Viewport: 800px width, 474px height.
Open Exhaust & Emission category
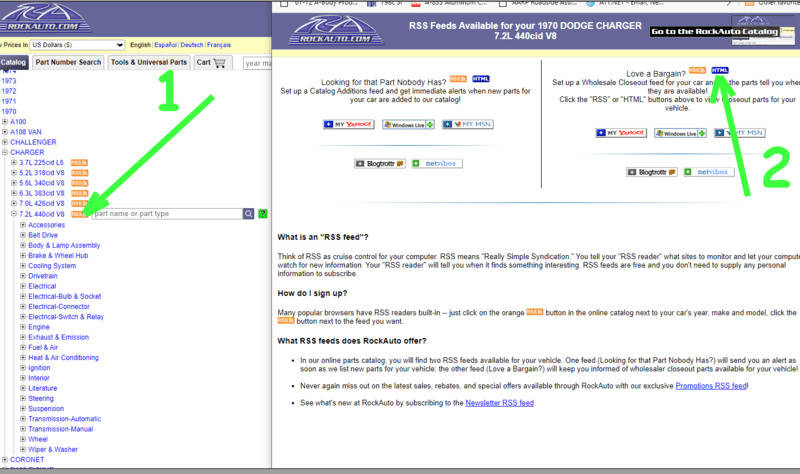click(59, 337)
